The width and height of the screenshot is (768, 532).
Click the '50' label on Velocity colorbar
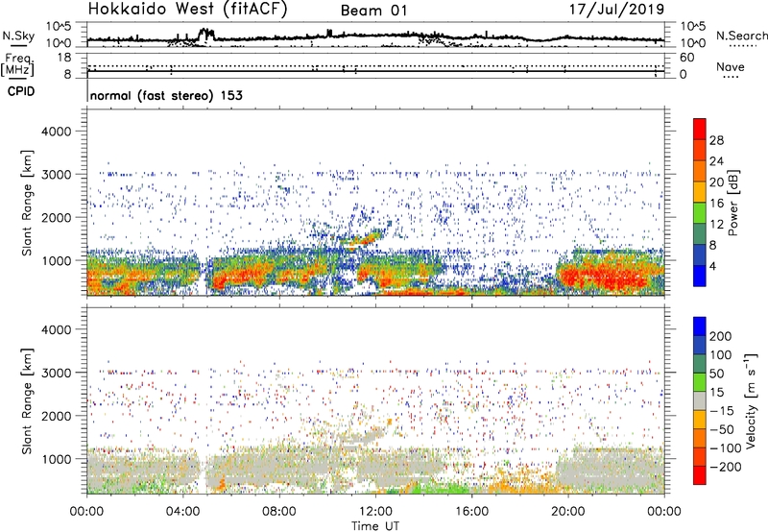click(716, 374)
